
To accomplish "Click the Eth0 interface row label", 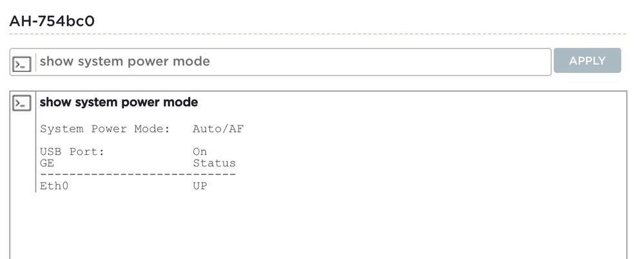I will click(x=54, y=186).
